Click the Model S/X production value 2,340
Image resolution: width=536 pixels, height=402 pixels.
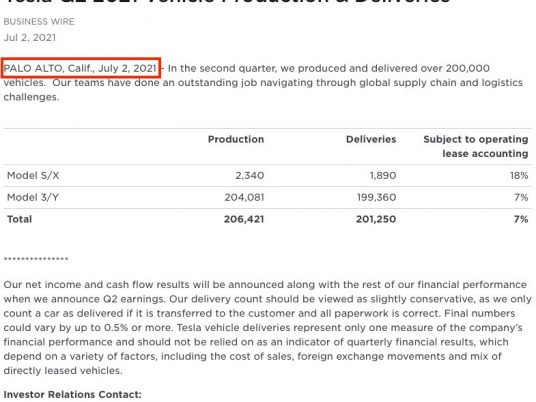[x=250, y=176]
